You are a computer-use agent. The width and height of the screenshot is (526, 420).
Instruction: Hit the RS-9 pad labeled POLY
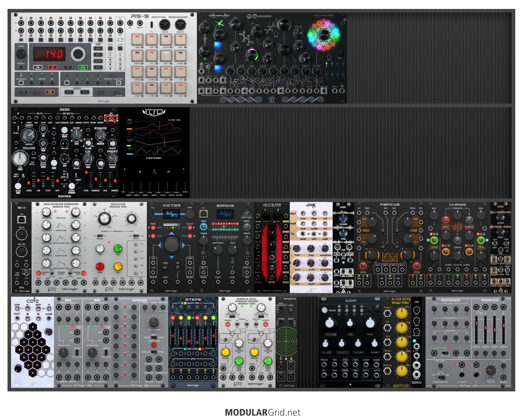tap(166, 56)
